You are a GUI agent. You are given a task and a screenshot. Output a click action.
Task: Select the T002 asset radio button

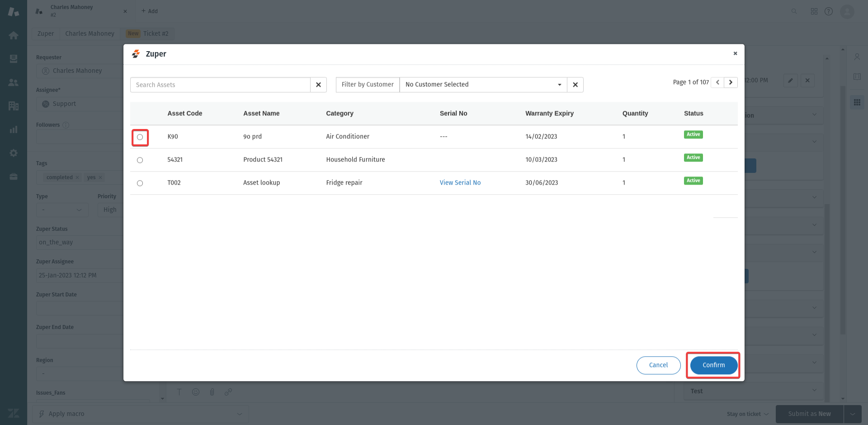(x=140, y=183)
